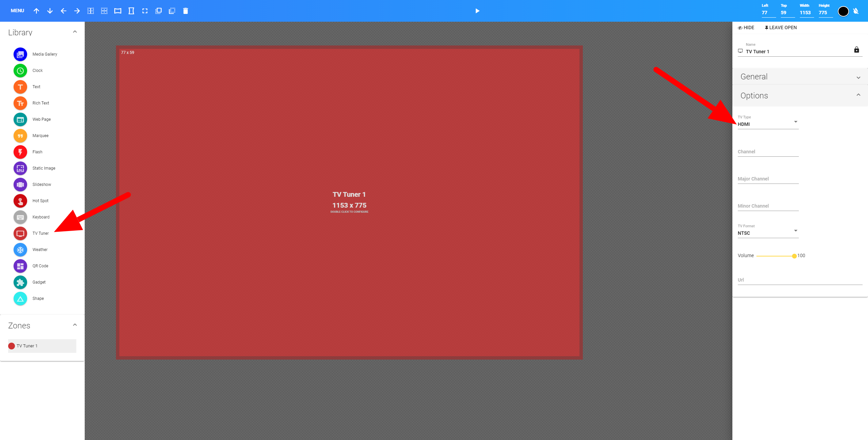Click the HIDE button

tap(746, 28)
